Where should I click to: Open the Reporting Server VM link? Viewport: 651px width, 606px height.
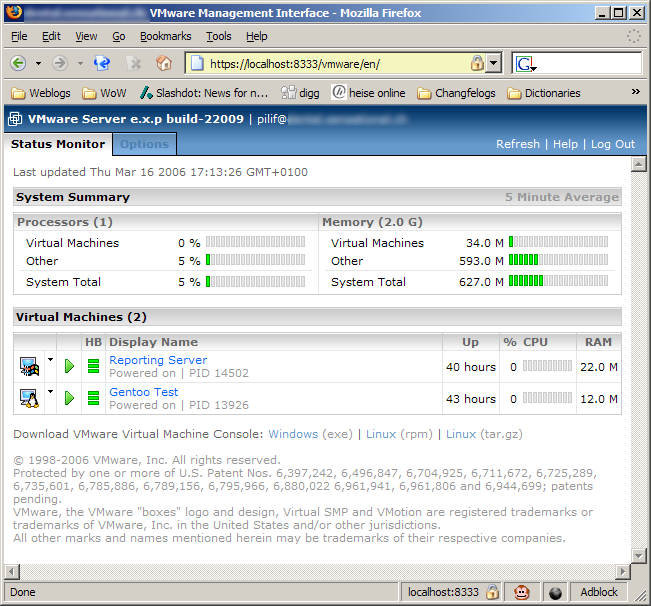tap(158, 360)
